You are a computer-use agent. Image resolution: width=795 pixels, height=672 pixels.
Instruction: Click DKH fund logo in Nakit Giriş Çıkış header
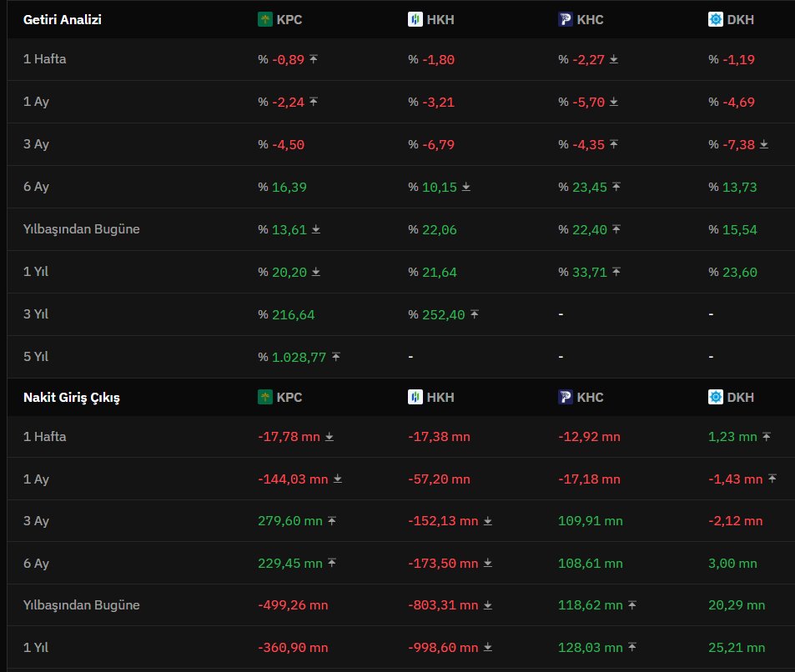[x=715, y=397]
